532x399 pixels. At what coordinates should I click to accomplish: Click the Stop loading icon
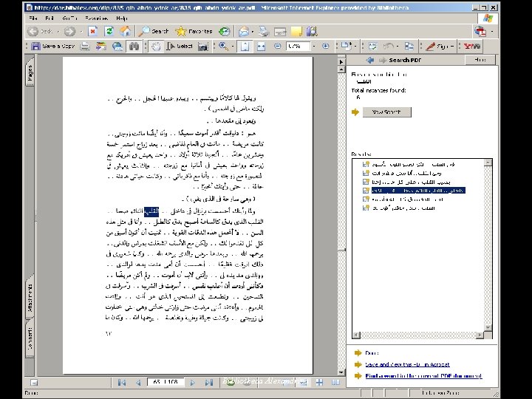[x=93, y=31]
